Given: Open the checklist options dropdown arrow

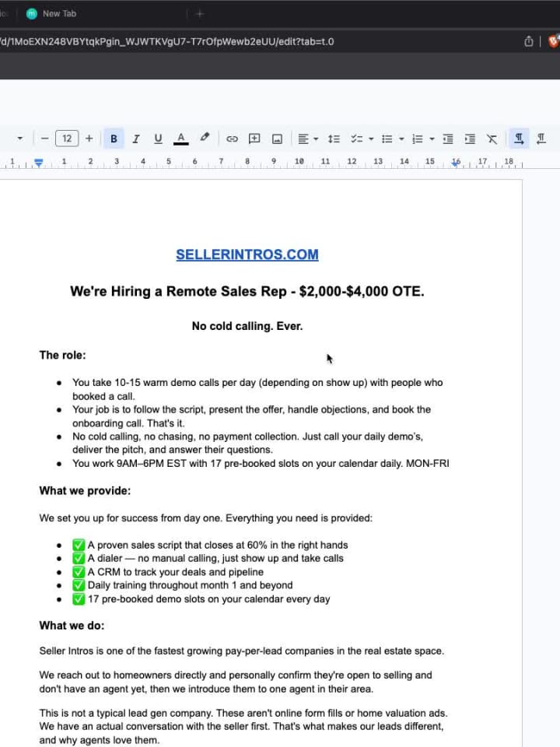Looking at the screenshot, I should (371, 139).
